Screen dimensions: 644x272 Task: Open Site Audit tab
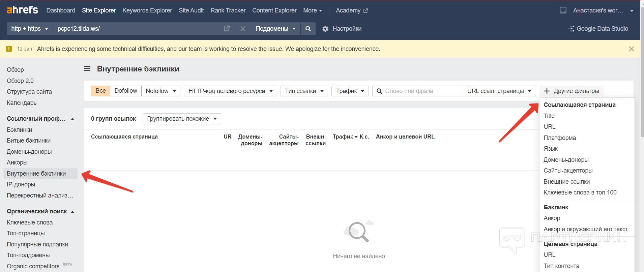tap(191, 10)
